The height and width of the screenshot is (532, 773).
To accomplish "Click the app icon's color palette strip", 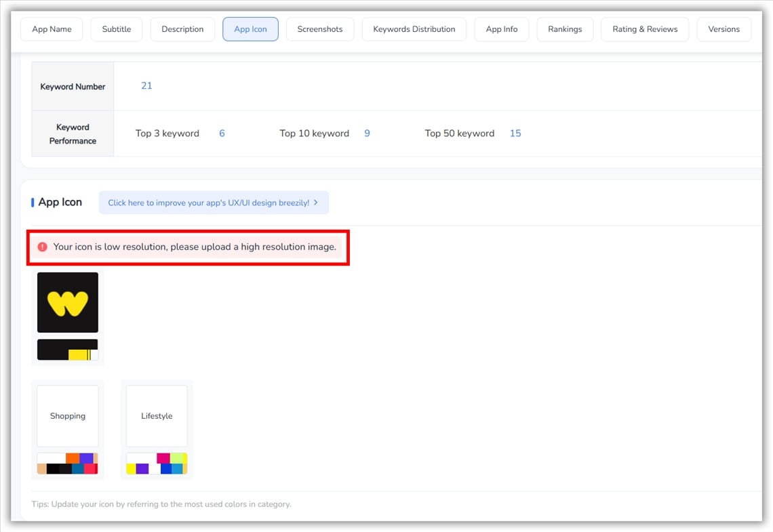I will tap(68, 350).
